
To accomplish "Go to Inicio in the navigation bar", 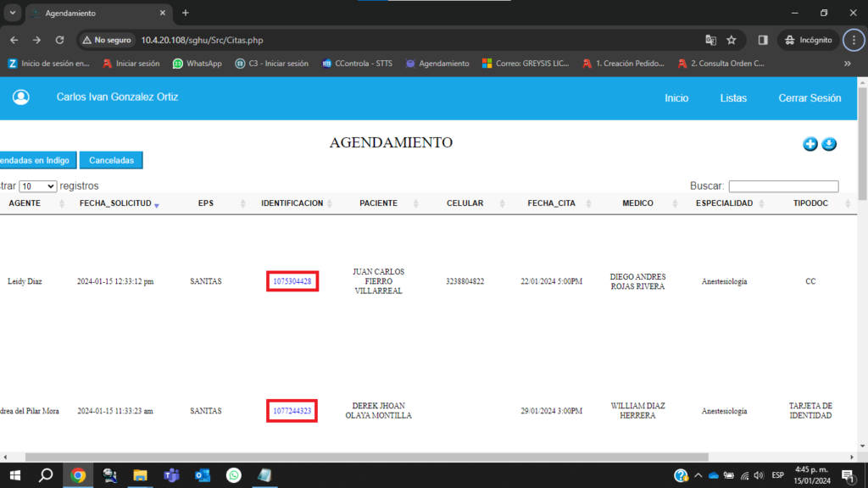I will tap(676, 98).
